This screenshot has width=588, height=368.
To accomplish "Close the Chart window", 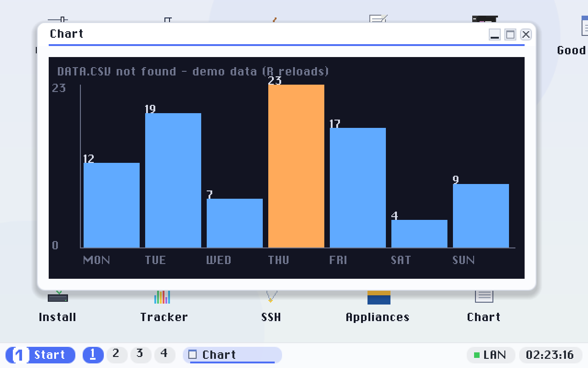I will (x=526, y=34).
